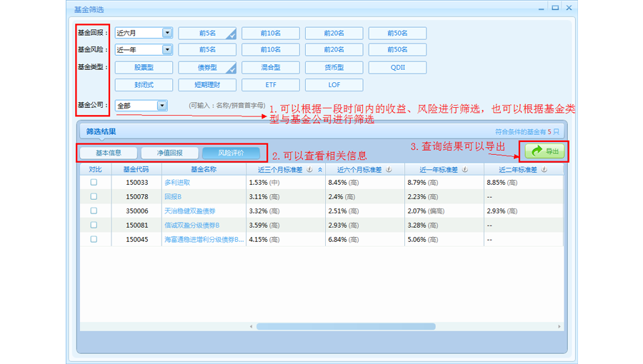
Task: Check the compare box for fund 150033
Action: [x=94, y=183]
